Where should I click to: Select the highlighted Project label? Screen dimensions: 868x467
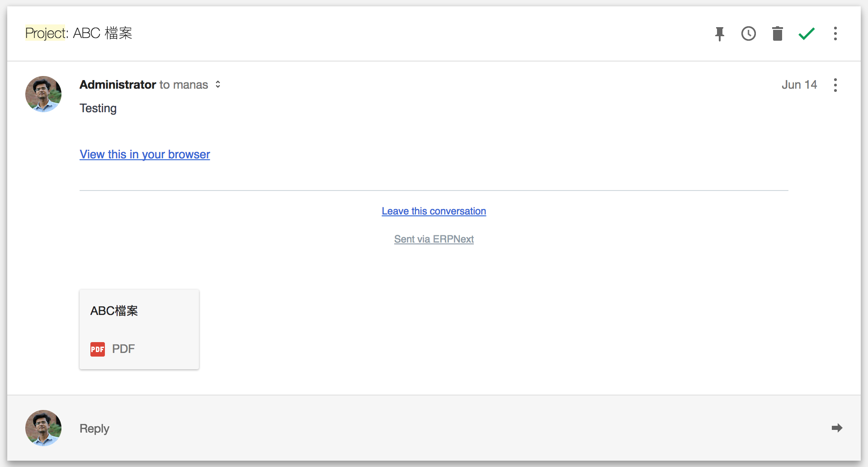point(45,33)
